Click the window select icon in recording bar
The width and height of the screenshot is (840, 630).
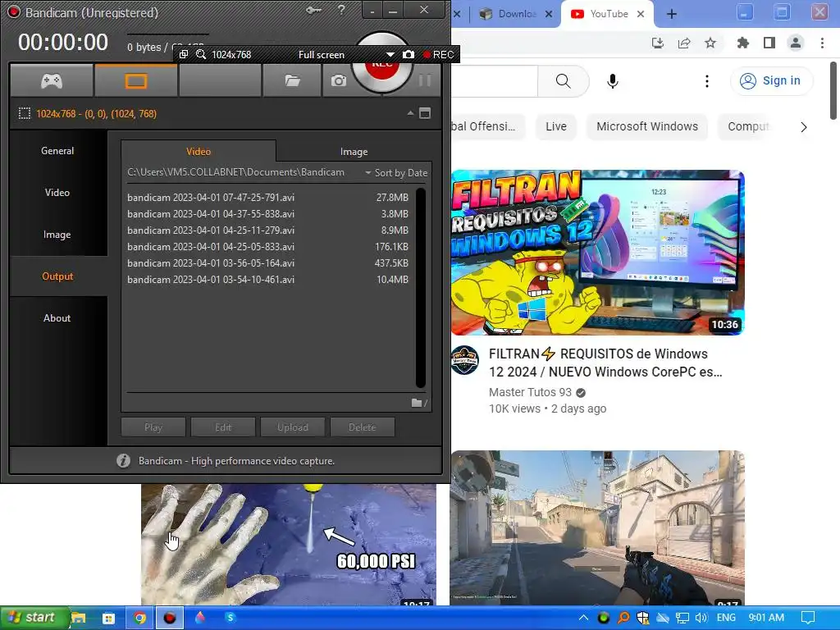pyautogui.click(x=184, y=54)
